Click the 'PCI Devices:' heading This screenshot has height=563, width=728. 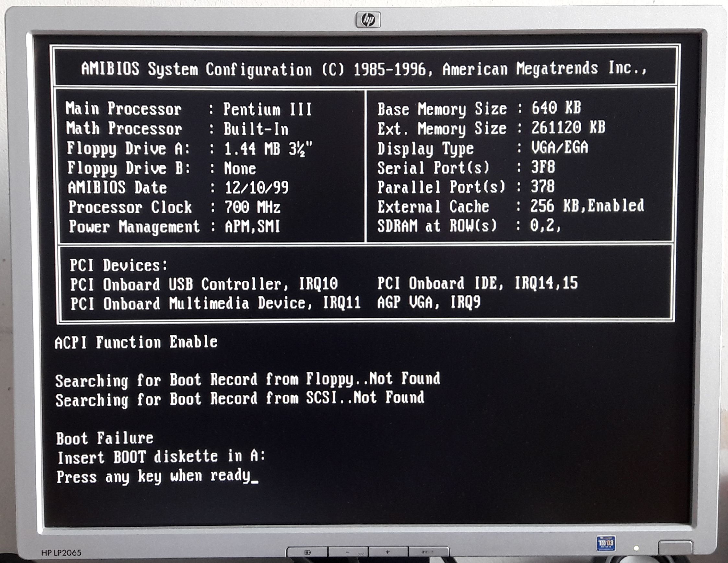point(118,265)
